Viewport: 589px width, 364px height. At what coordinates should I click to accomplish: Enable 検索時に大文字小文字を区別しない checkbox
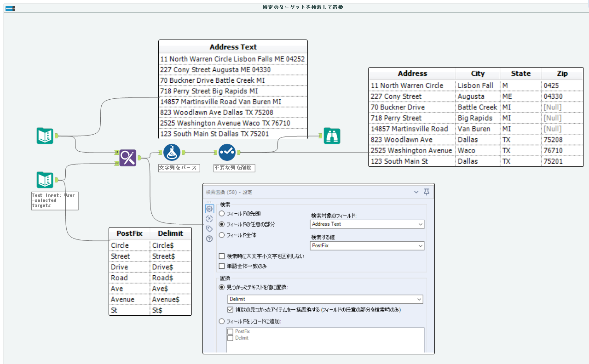pyautogui.click(x=222, y=256)
